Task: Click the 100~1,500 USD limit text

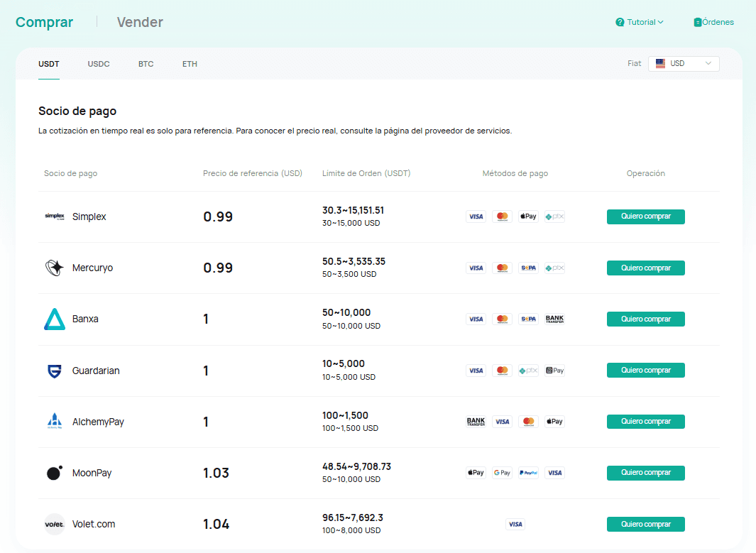Action: point(350,428)
